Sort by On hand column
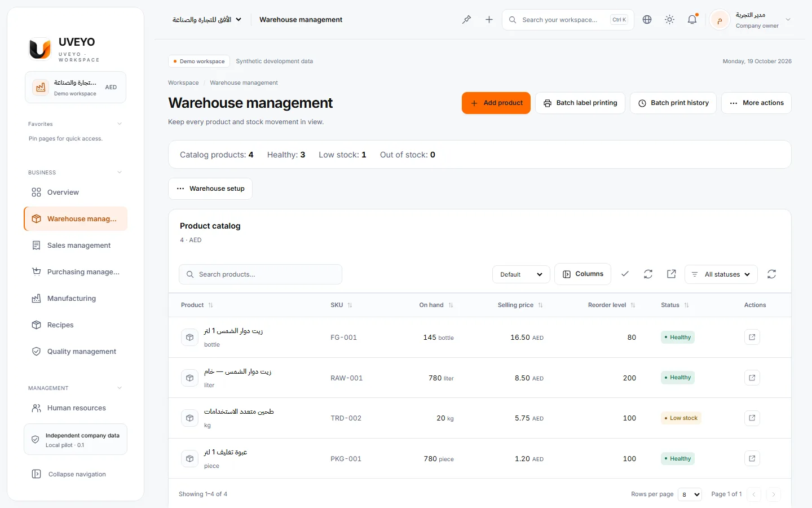Viewport: 812px width, 508px height. (x=436, y=305)
